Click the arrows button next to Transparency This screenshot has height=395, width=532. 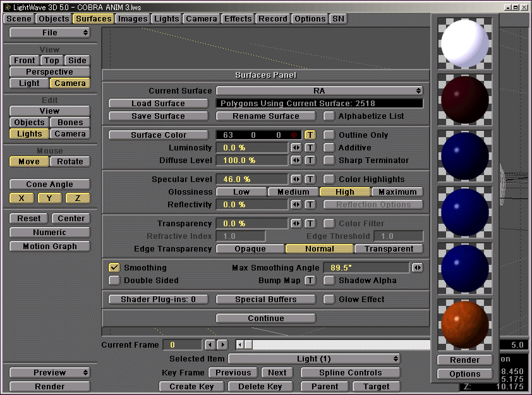pyautogui.click(x=296, y=224)
